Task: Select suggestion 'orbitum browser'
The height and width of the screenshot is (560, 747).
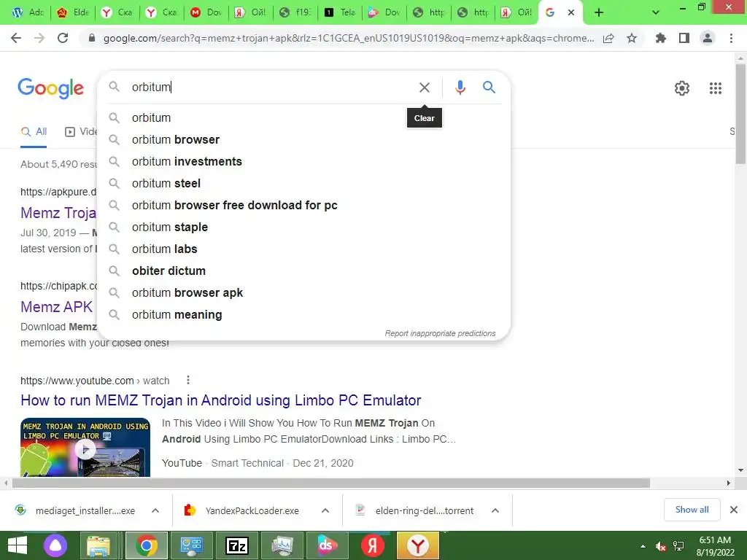Action: (304, 139)
